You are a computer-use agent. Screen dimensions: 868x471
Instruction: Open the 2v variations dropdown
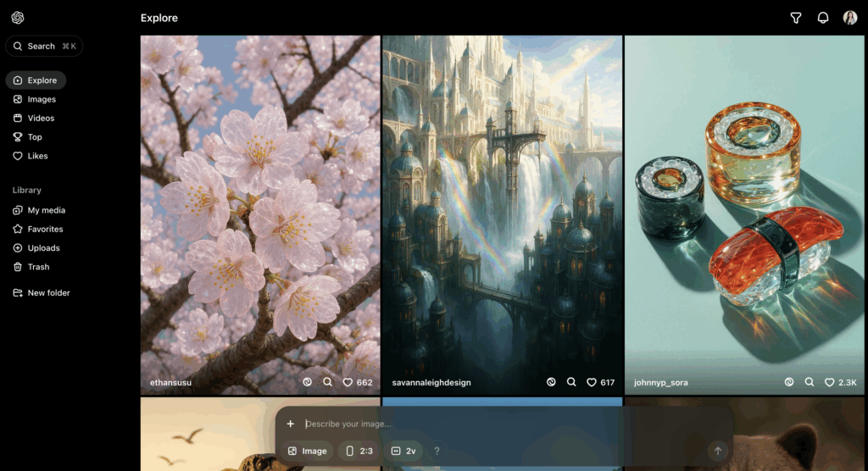[403, 451]
